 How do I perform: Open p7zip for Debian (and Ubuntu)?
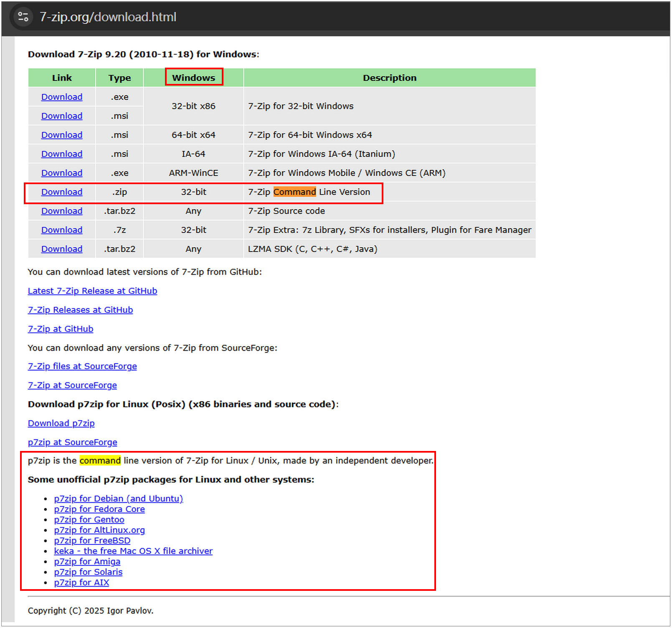[x=119, y=499]
